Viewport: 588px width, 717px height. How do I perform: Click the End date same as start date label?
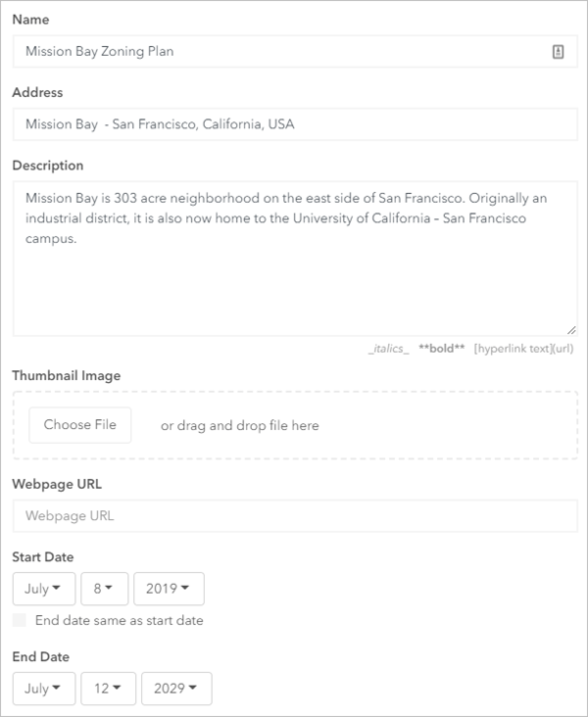(x=119, y=620)
